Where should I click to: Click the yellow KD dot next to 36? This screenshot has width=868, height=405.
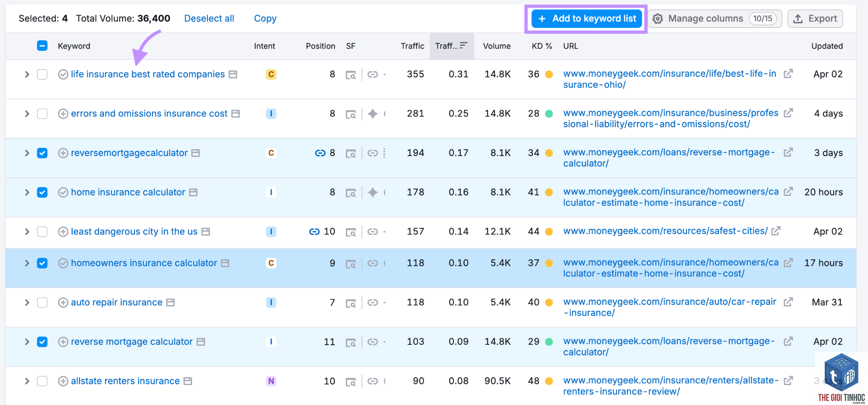[x=549, y=74]
